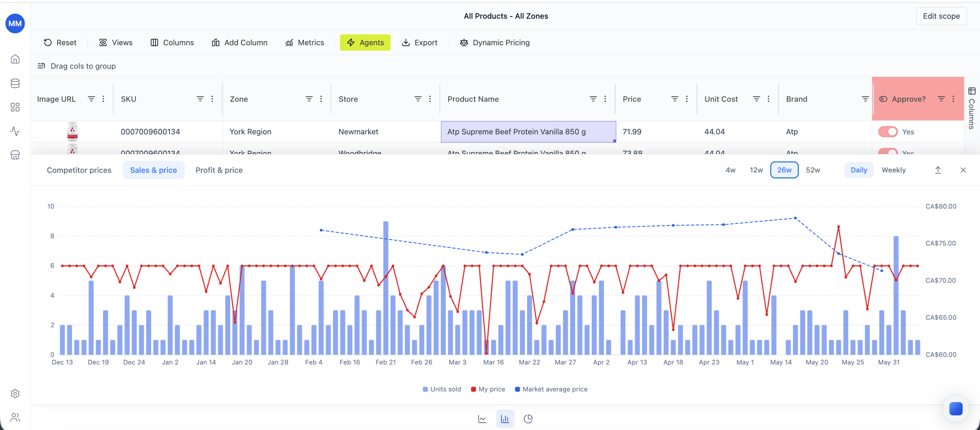Click the Export button
This screenshot has height=430, width=980.
[x=419, y=43]
